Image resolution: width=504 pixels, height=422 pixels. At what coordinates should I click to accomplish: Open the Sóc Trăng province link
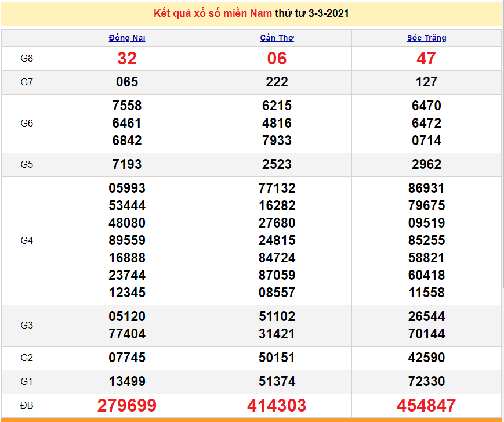(x=426, y=38)
